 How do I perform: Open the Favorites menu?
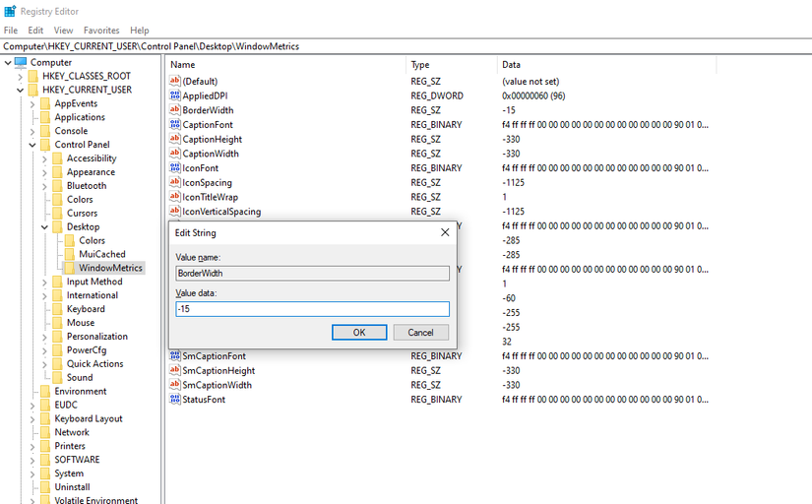(x=101, y=31)
